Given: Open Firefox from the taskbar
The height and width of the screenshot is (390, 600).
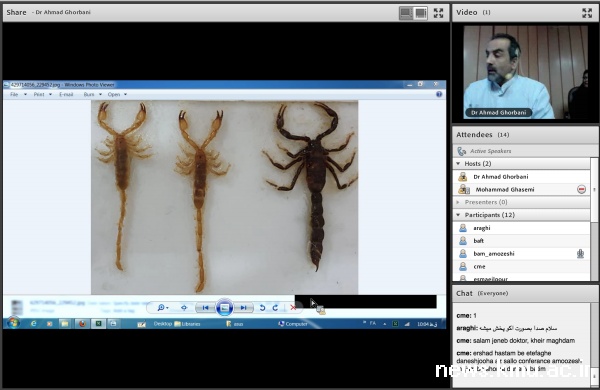Looking at the screenshot, I should point(82,324).
